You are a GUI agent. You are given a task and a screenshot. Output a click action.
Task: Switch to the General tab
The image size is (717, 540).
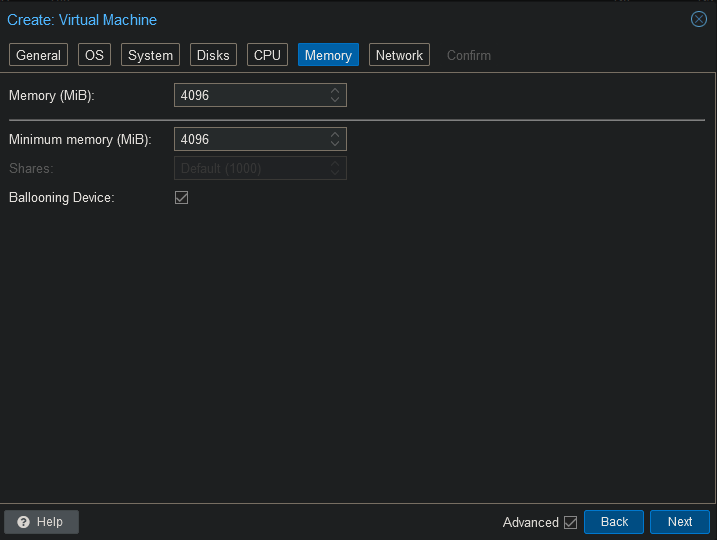tap(39, 55)
